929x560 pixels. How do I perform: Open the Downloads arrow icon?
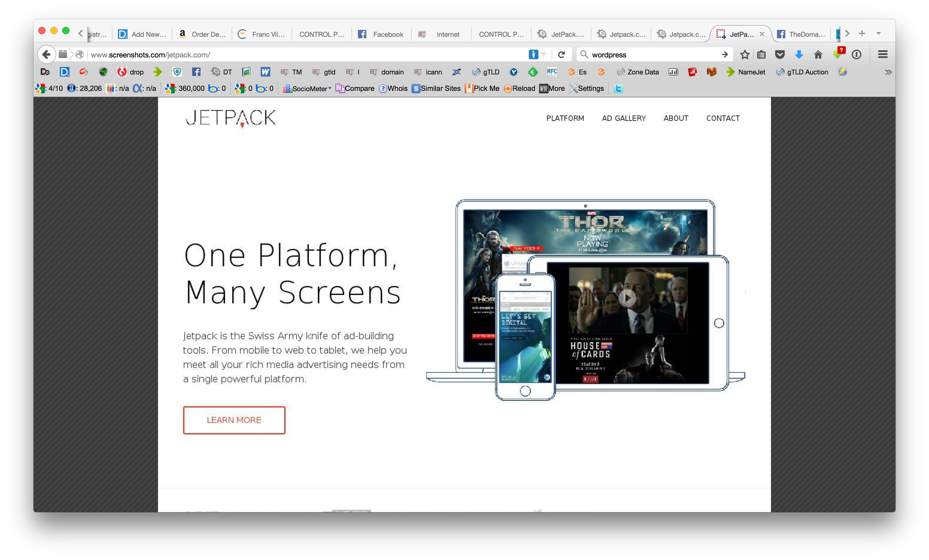(x=799, y=55)
